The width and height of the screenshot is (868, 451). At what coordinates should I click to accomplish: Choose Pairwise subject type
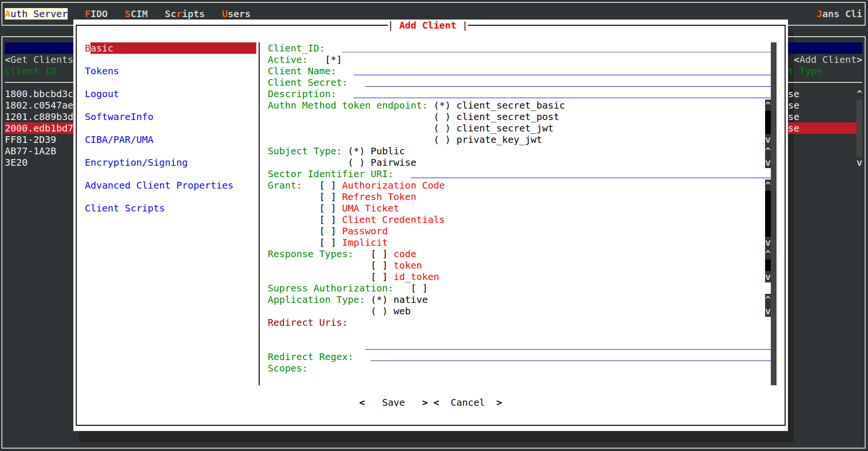pos(356,162)
